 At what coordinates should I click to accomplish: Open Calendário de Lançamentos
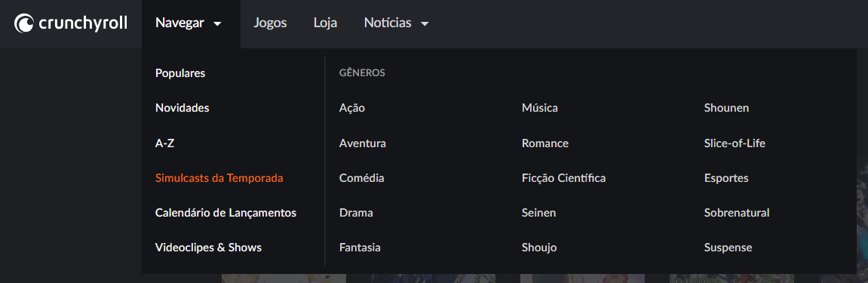tap(225, 214)
